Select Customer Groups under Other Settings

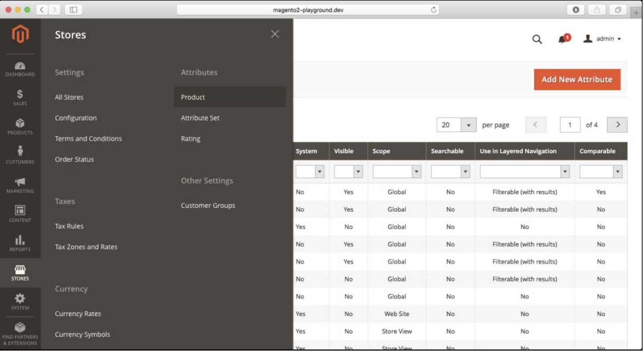[x=208, y=205]
